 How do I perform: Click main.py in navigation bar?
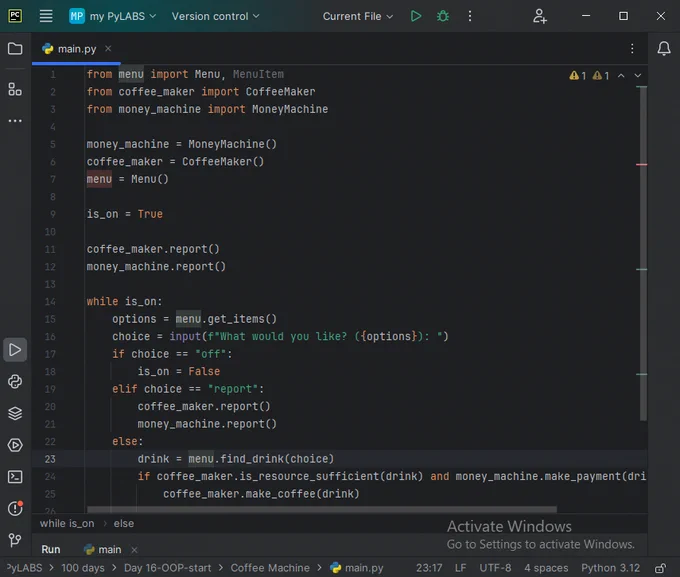pos(356,568)
